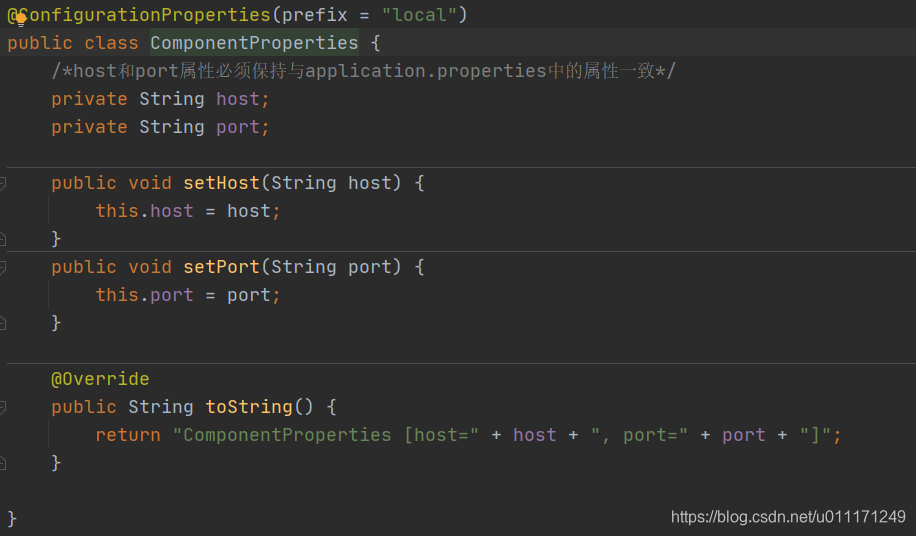
Task: Click the toString closing fold marker
Action: (2, 462)
